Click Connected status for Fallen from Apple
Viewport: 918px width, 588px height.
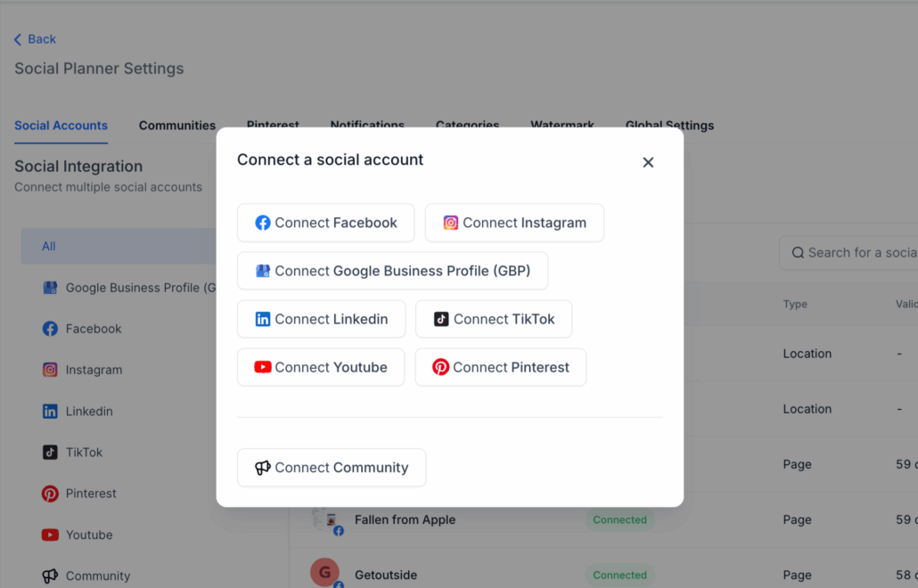[619, 519]
